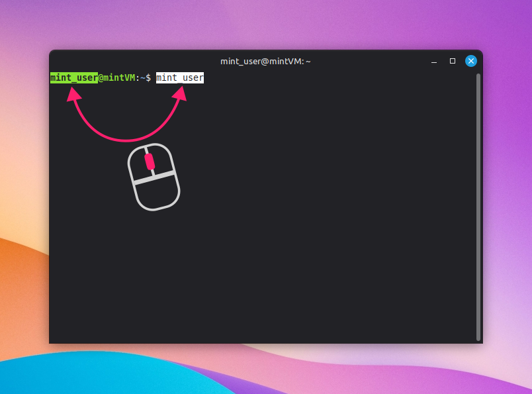
Task: Click the window title mint_user@mintVM: ~
Action: (x=265, y=62)
